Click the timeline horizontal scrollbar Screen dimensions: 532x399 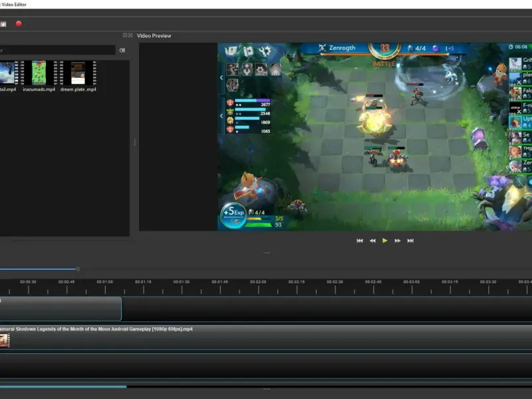[x=63, y=386]
